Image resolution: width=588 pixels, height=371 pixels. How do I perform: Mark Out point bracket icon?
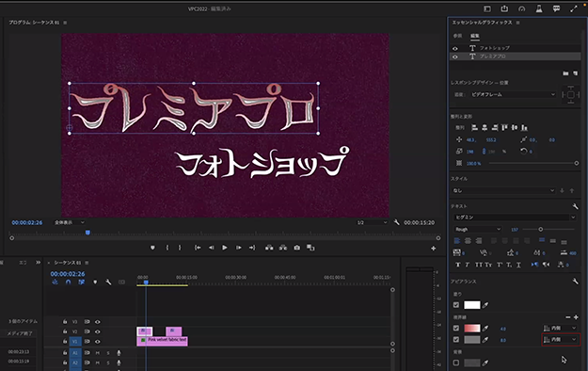(180, 248)
